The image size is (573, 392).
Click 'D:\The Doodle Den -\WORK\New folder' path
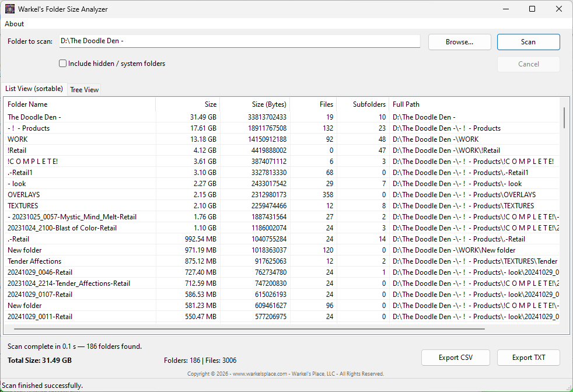[454, 250]
